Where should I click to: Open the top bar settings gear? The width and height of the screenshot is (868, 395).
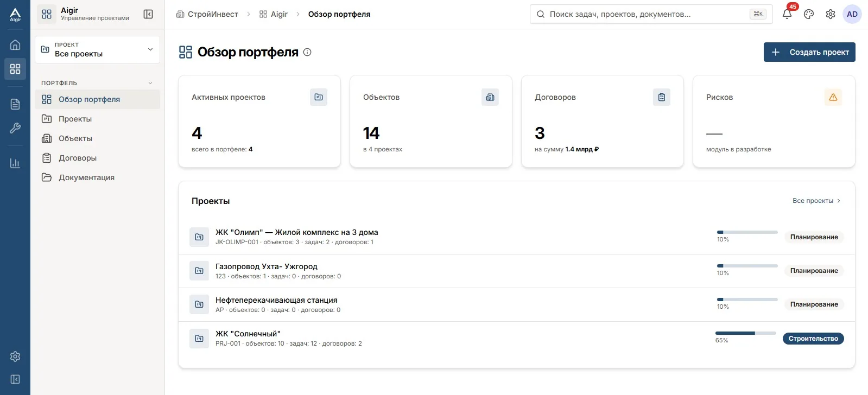click(x=831, y=14)
